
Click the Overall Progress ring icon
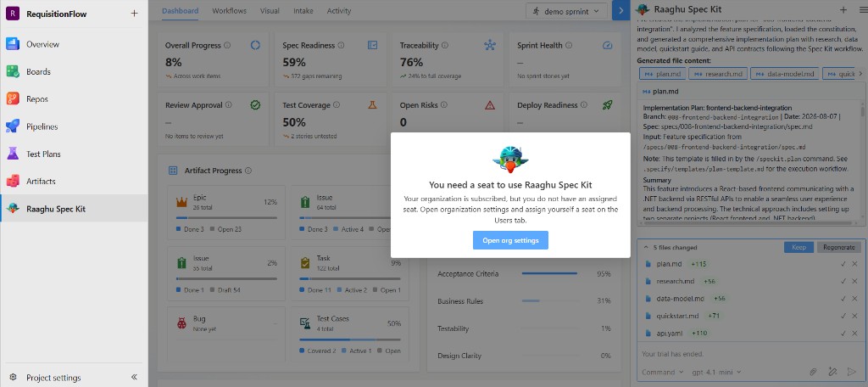point(255,46)
